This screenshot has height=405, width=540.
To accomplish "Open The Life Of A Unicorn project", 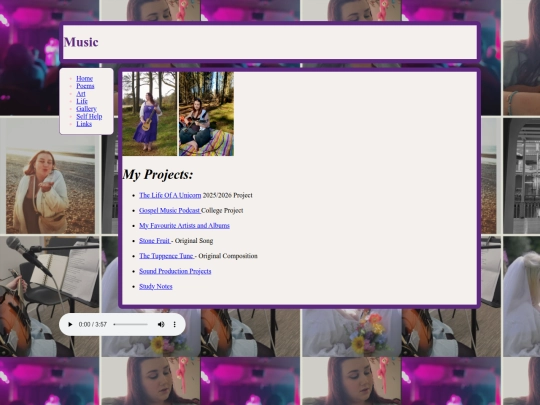I will 170,195.
